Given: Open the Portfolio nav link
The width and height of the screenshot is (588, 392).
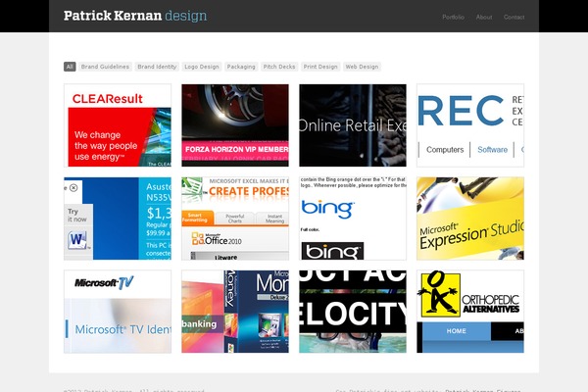Looking at the screenshot, I should pyautogui.click(x=453, y=17).
